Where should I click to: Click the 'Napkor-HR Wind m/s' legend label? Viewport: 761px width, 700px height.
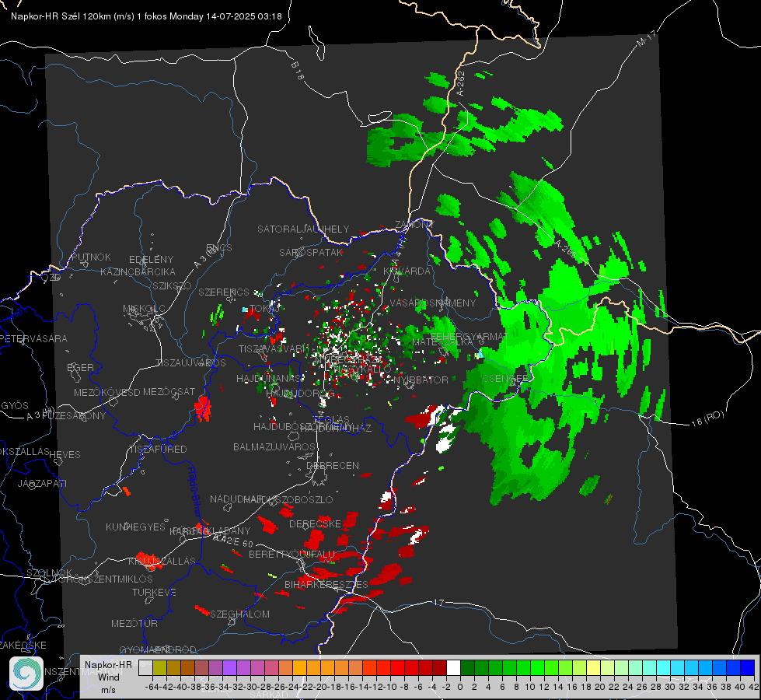click(x=108, y=677)
